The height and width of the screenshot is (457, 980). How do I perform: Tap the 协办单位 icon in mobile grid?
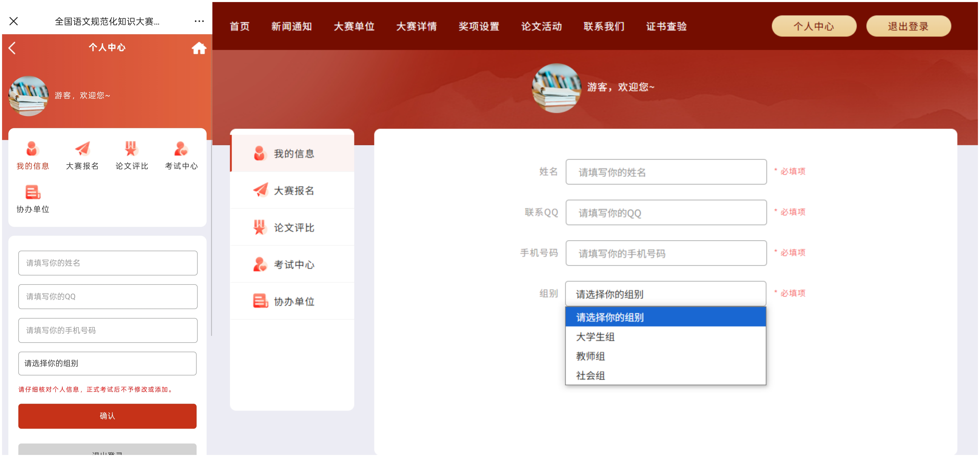click(x=33, y=193)
